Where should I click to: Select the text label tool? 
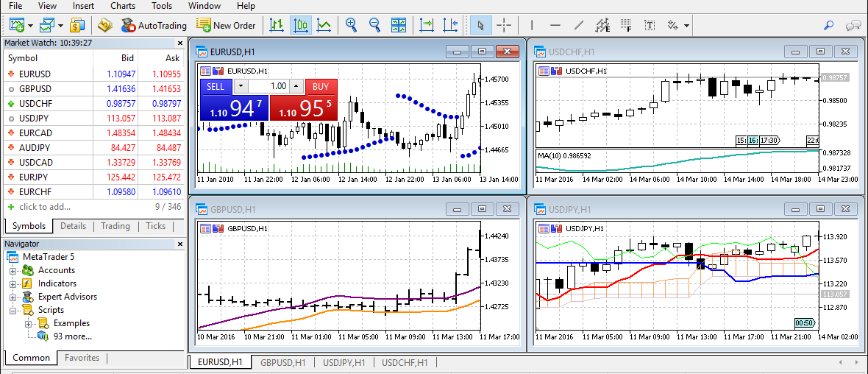[x=650, y=25]
